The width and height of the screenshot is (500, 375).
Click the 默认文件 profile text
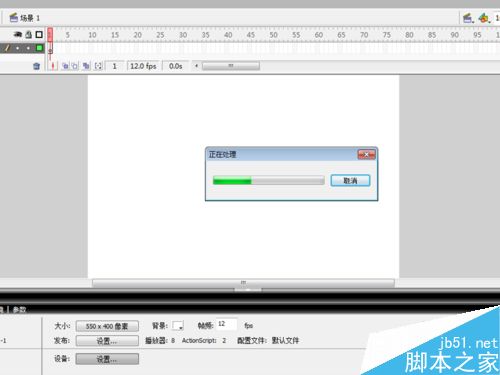285,340
